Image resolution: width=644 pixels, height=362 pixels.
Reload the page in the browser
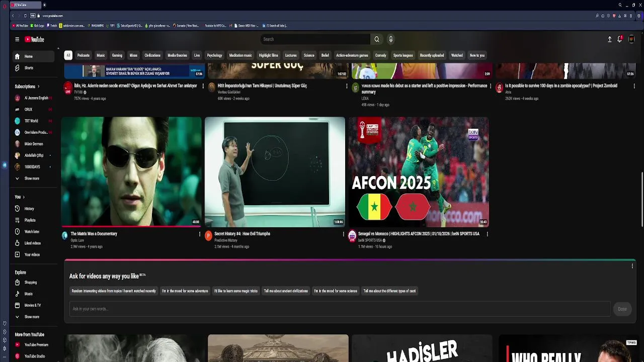point(25,16)
